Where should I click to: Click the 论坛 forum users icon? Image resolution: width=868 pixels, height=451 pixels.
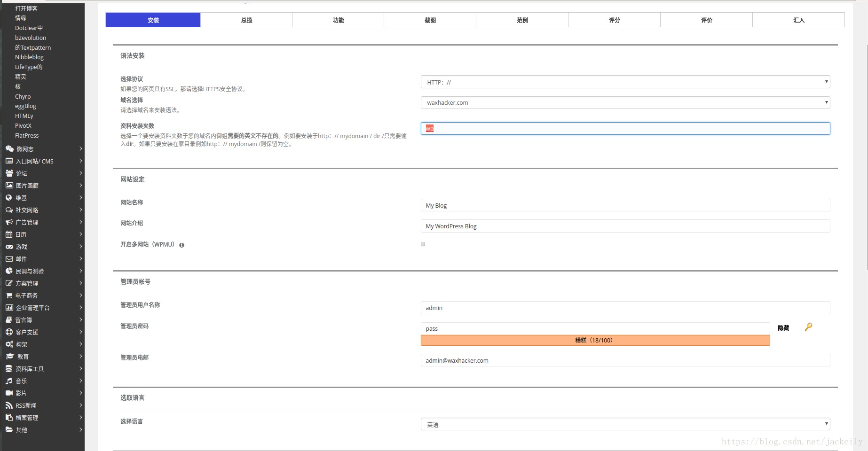(x=9, y=173)
